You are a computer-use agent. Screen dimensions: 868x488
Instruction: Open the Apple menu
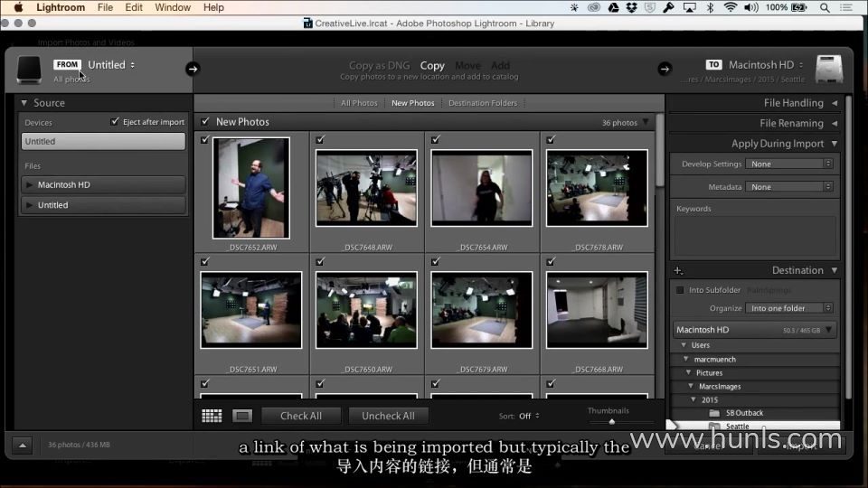point(18,7)
